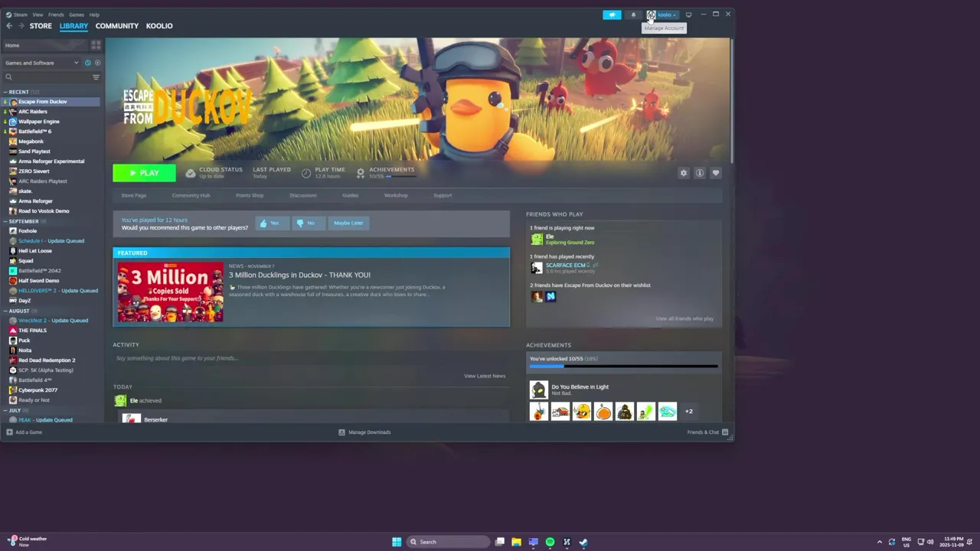Viewport: 980px width, 551px height.
Task: Collapse the RECENT section
Action: click(x=5, y=92)
